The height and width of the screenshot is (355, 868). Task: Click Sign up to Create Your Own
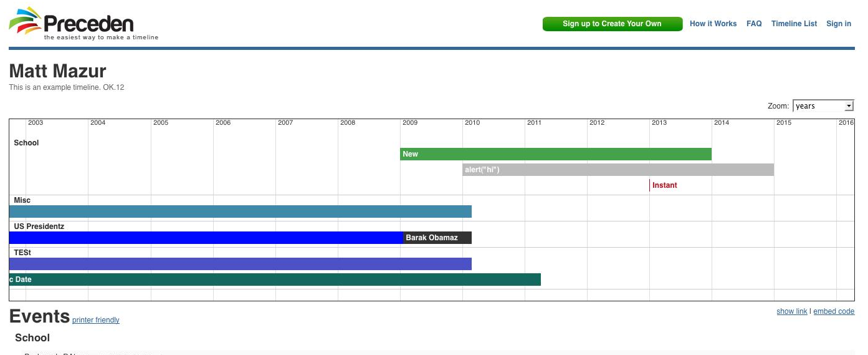pos(612,24)
